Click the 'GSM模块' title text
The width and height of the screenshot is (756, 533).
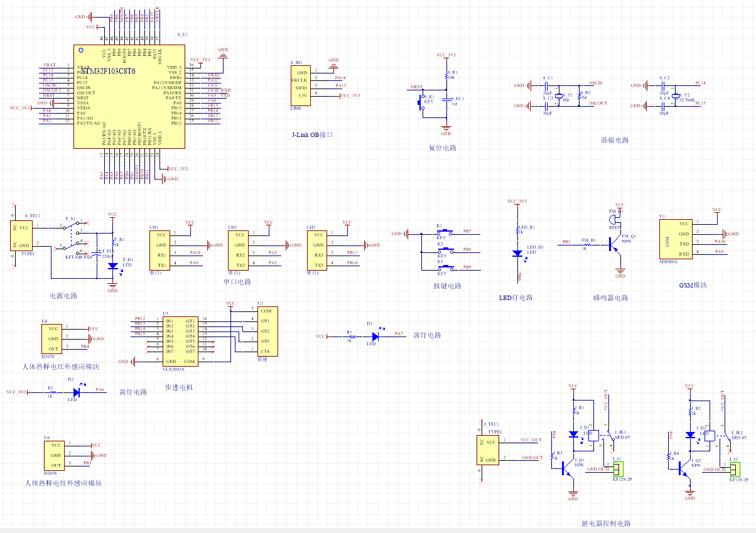[x=693, y=285]
